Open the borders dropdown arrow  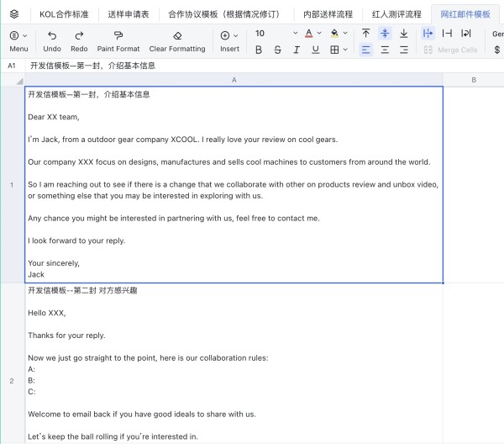[345, 50]
